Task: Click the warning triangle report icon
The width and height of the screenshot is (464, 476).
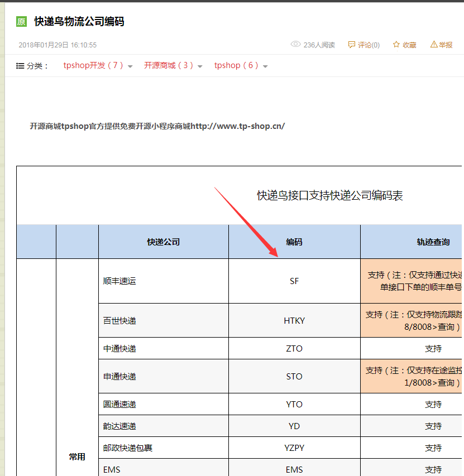Action: point(433,45)
